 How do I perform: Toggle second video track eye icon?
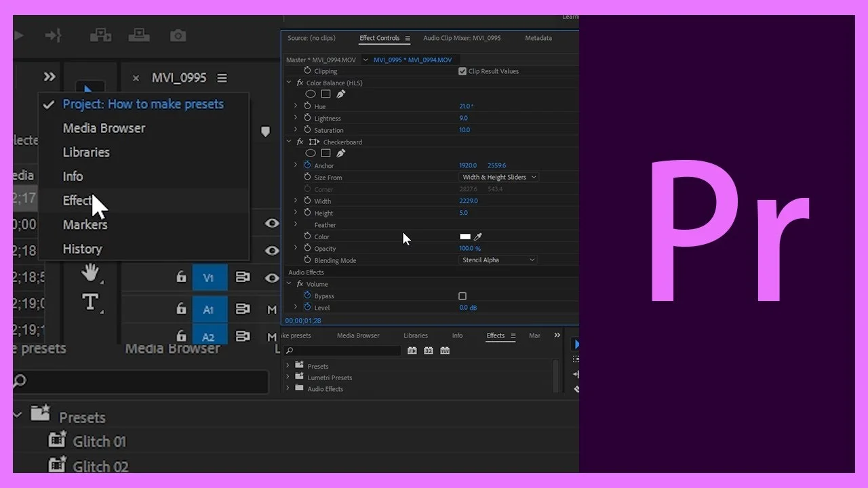tap(272, 250)
